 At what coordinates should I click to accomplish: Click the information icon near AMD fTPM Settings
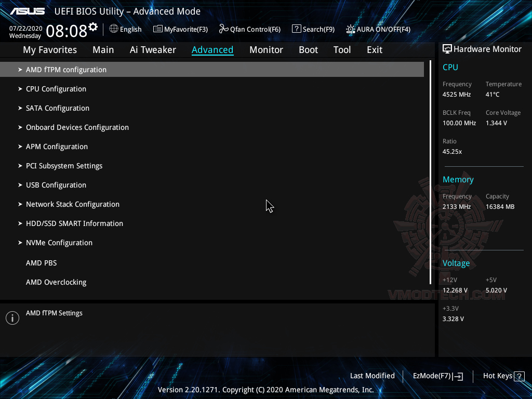[12, 317]
